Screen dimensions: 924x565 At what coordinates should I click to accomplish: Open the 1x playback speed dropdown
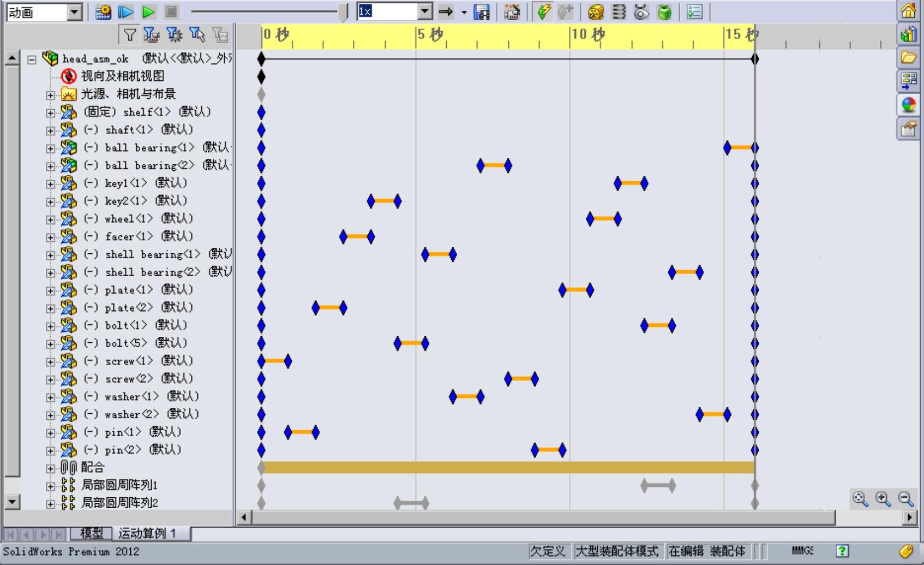[x=425, y=11]
